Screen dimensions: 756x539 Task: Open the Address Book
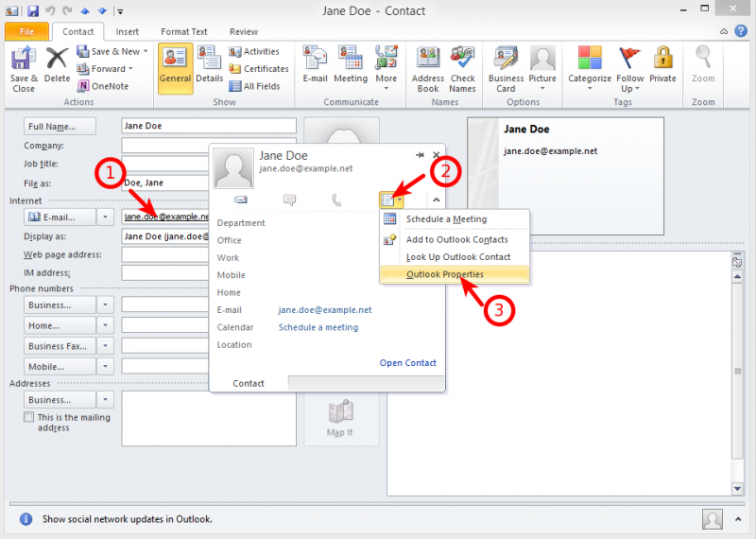pyautogui.click(x=428, y=69)
